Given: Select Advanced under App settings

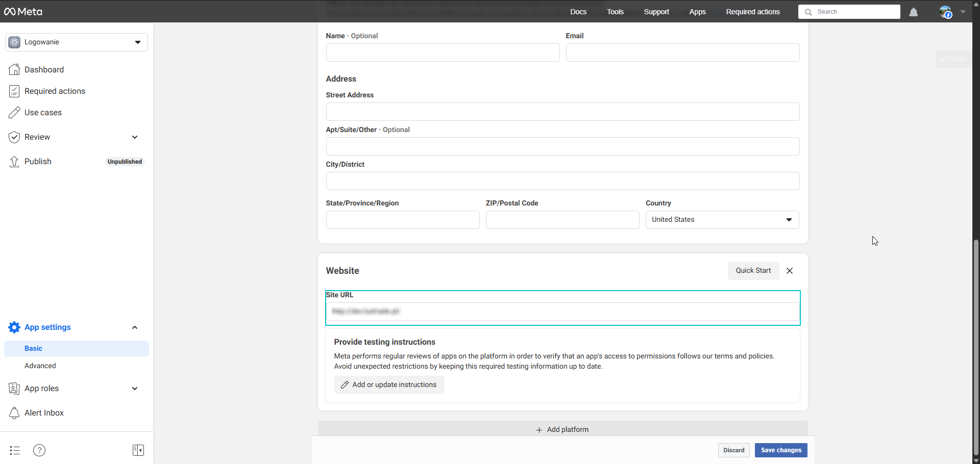Looking at the screenshot, I should [x=40, y=366].
